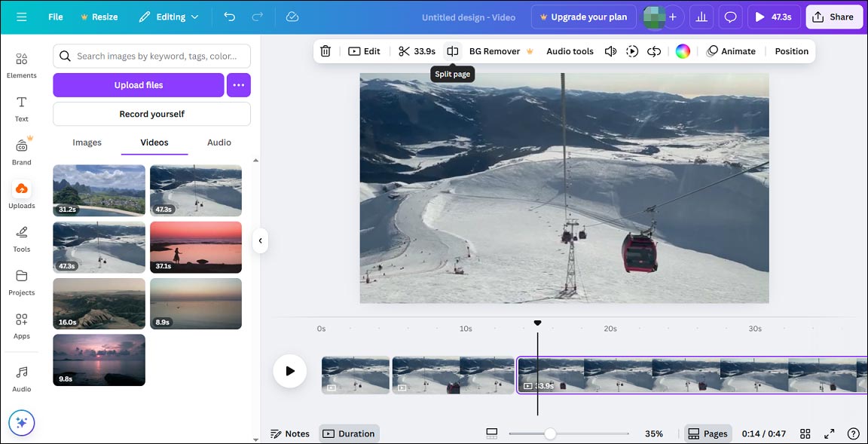868x444 pixels.
Task: Launch the Magic assistant sparkle button
Action: (22, 423)
